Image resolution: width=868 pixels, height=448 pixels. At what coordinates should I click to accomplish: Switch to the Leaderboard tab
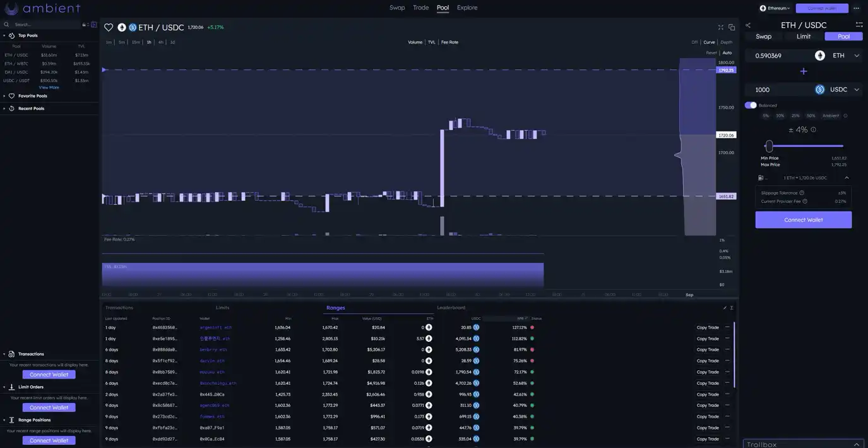pos(451,308)
